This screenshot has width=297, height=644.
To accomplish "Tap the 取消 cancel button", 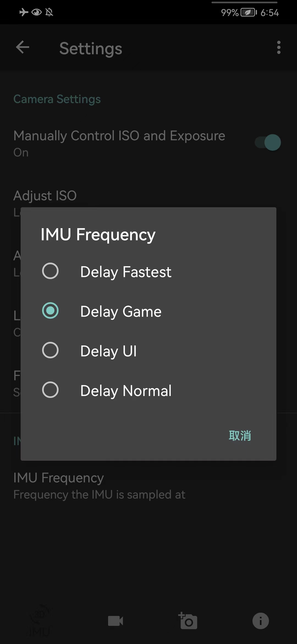I will click(240, 435).
